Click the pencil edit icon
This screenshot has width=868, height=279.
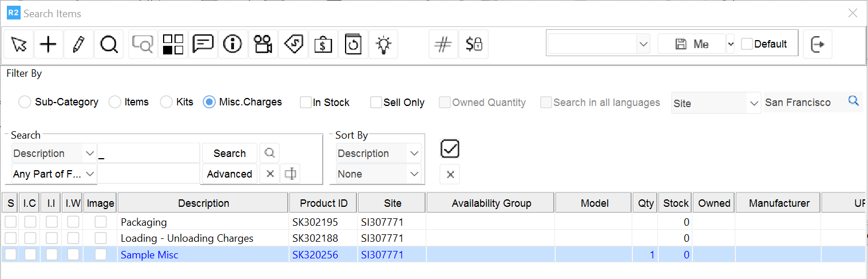pyautogui.click(x=78, y=44)
